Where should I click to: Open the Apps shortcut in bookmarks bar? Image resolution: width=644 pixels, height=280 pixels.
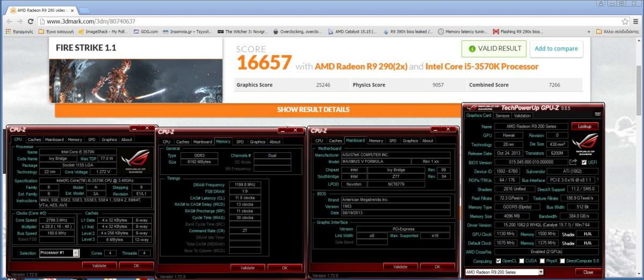19,32
